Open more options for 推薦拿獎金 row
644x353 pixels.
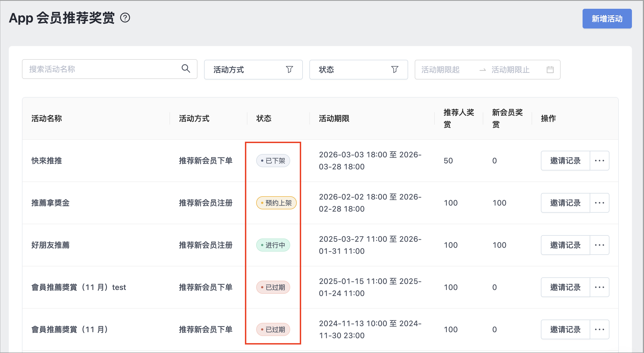coord(600,203)
